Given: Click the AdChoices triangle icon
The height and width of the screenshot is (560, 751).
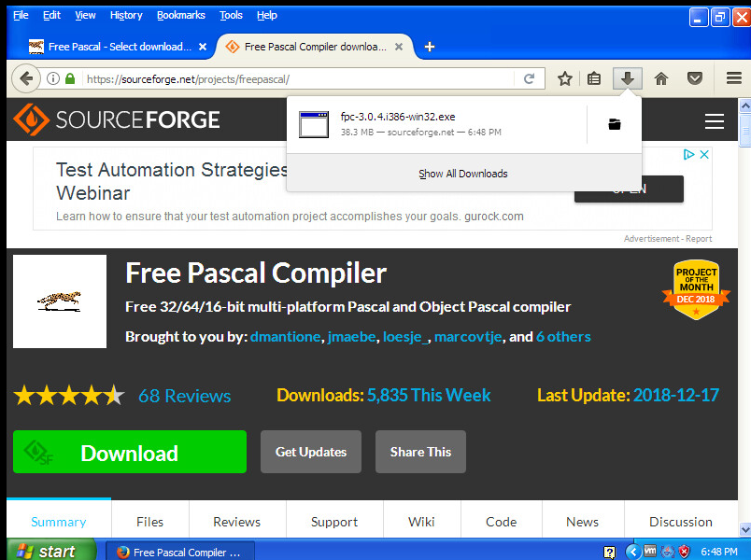Looking at the screenshot, I should click(x=688, y=155).
